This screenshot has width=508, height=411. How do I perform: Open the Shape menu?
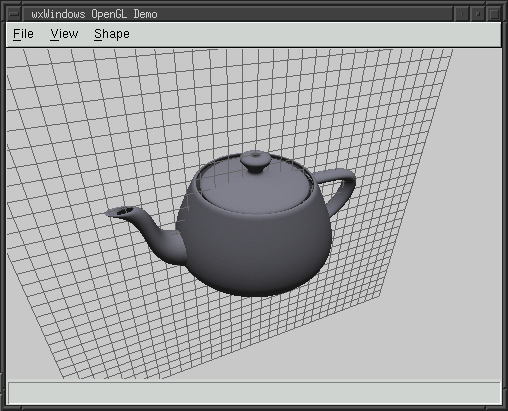point(112,34)
